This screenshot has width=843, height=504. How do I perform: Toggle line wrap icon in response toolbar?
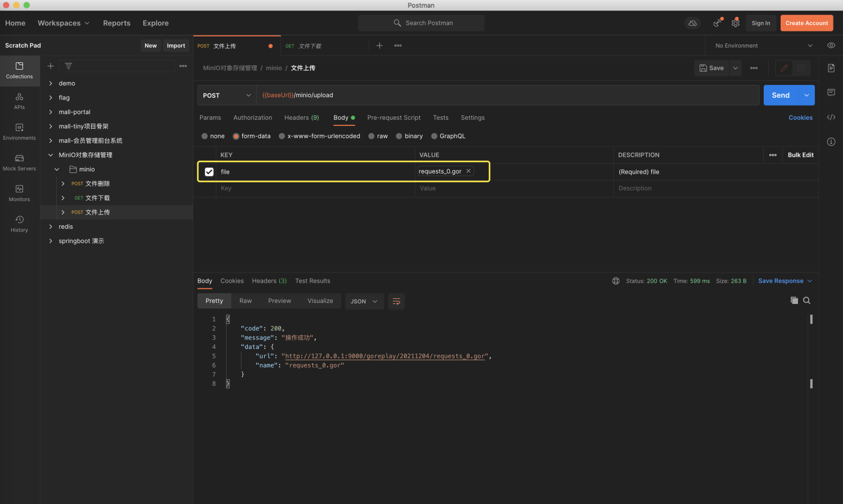point(396,301)
